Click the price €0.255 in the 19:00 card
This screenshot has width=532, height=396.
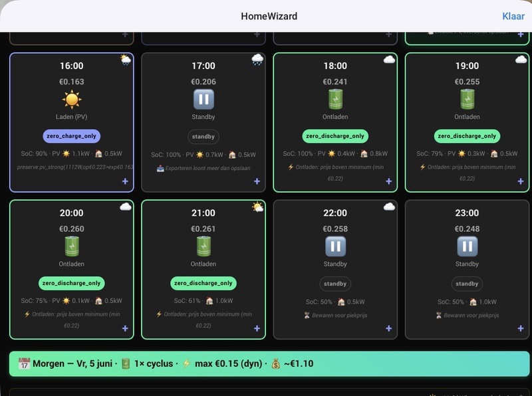pyautogui.click(x=467, y=82)
